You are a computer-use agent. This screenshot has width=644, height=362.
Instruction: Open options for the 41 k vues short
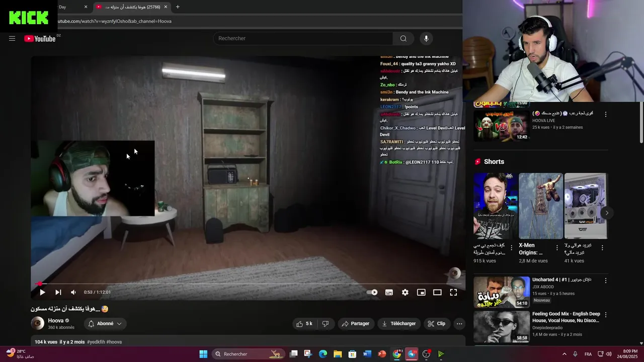pos(602,248)
